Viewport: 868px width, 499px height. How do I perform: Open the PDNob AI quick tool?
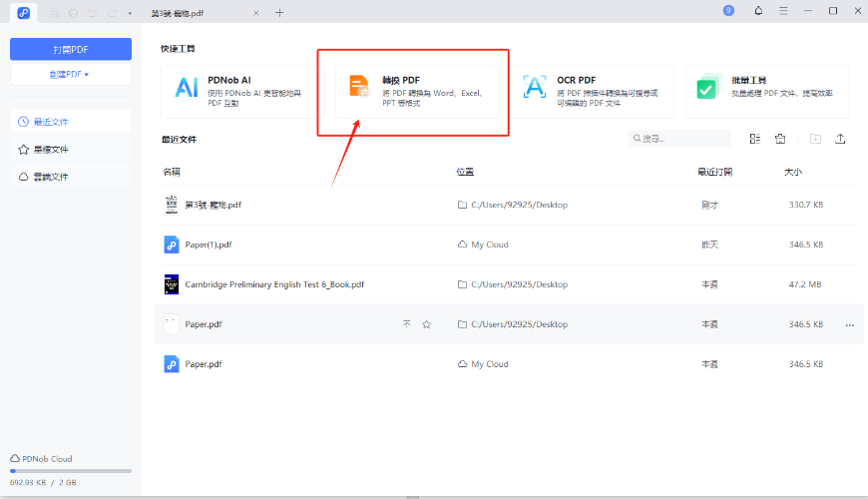click(235, 91)
